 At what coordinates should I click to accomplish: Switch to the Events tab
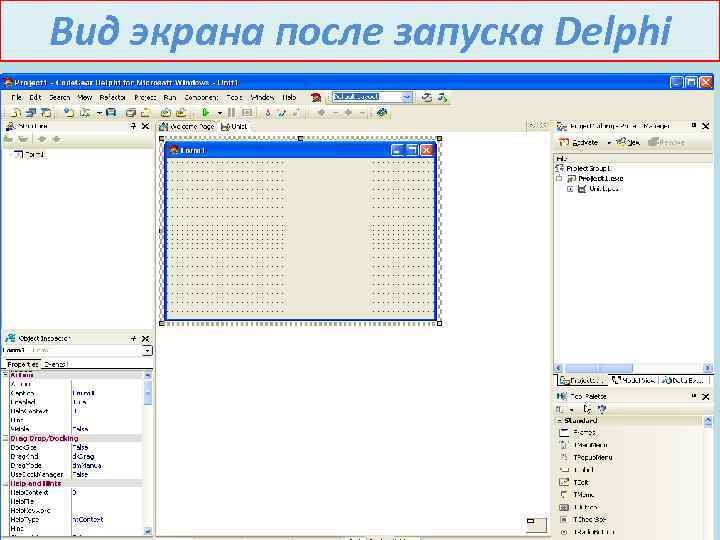[x=56, y=364]
